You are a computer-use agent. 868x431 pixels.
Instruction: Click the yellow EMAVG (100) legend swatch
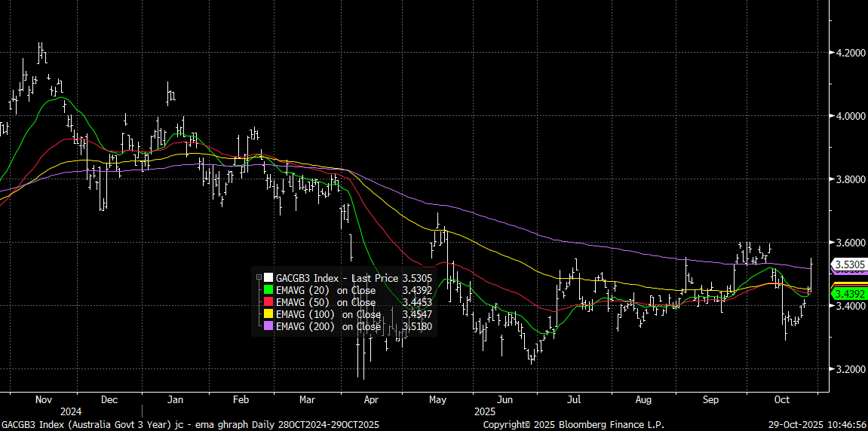click(x=268, y=314)
